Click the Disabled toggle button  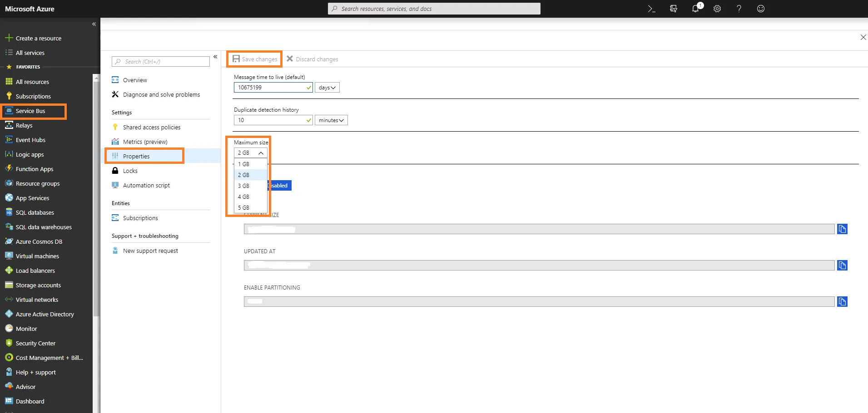[279, 186]
